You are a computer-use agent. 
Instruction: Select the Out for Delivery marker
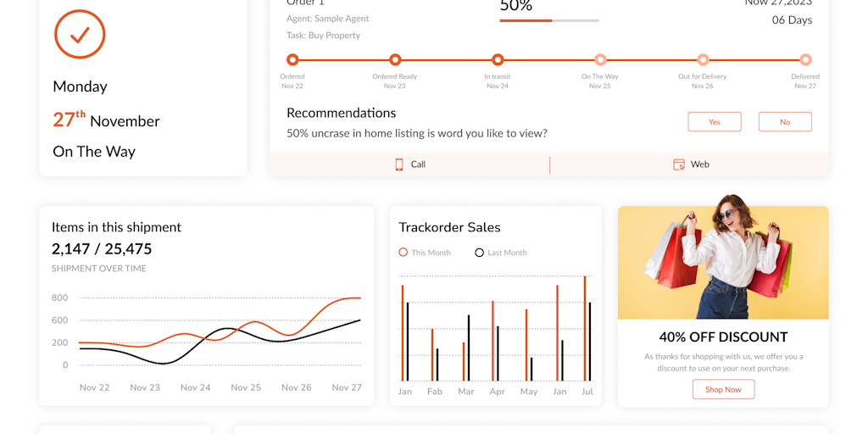[x=703, y=59]
